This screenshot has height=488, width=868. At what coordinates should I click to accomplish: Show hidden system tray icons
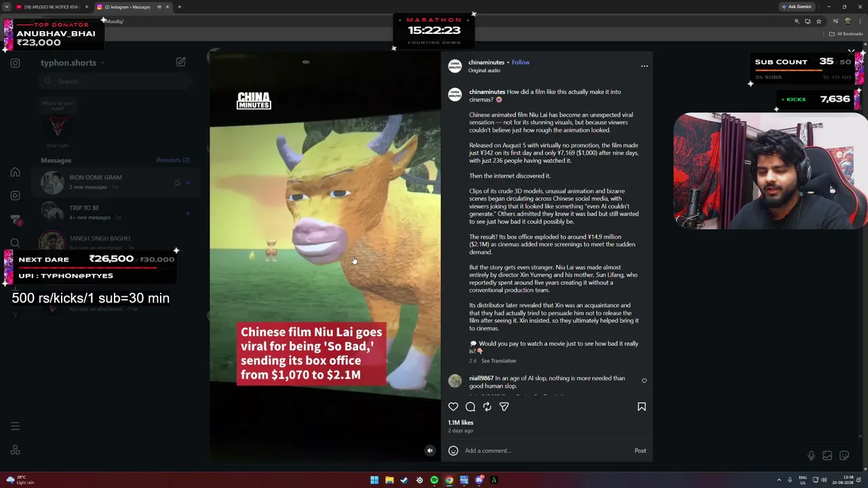[779, 481]
